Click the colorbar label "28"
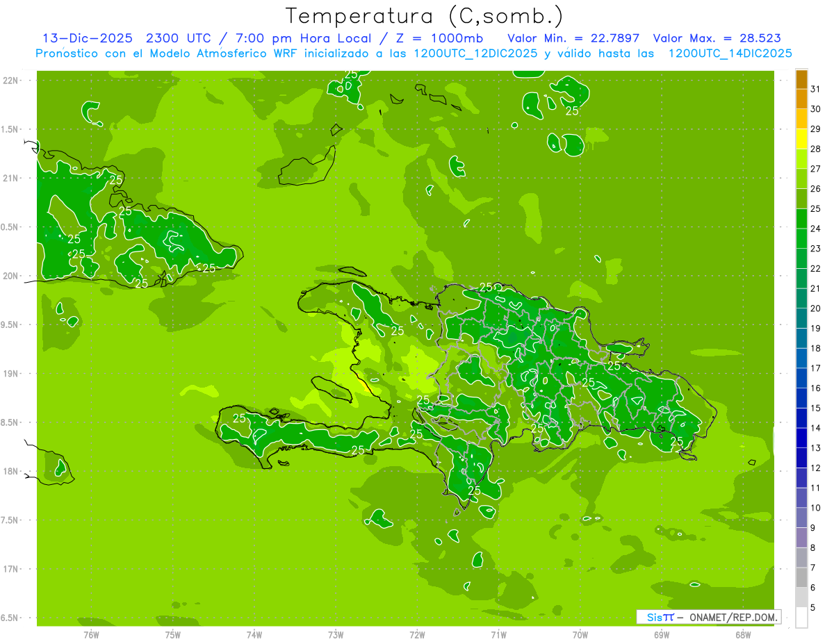 pos(816,149)
